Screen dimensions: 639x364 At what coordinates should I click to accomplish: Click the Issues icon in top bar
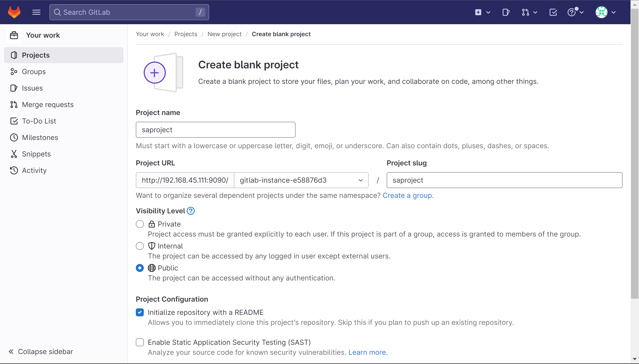tap(506, 12)
